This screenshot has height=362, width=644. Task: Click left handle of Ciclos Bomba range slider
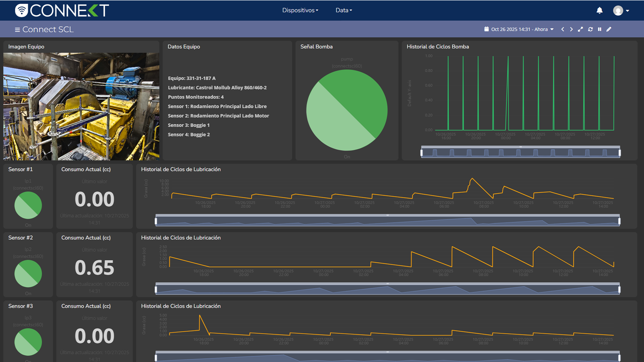[422, 153]
